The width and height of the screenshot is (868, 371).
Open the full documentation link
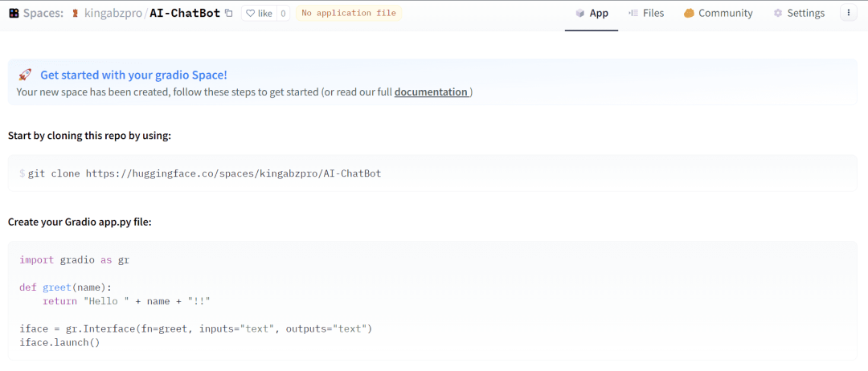tap(431, 92)
